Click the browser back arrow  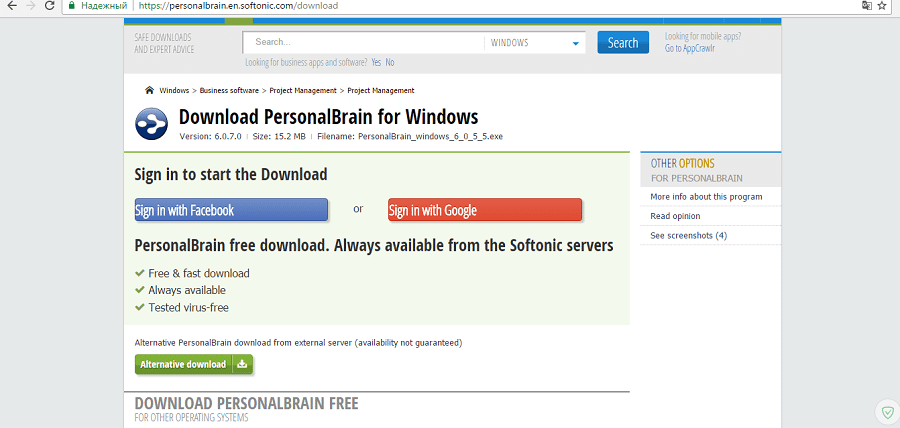pyautogui.click(x=10, y=6)
